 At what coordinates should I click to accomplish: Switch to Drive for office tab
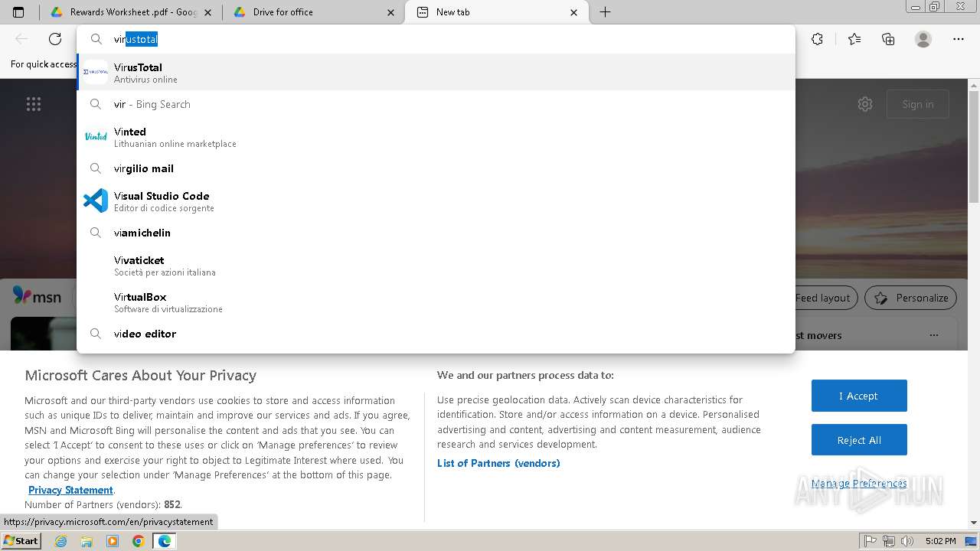[x=313, y=12]
